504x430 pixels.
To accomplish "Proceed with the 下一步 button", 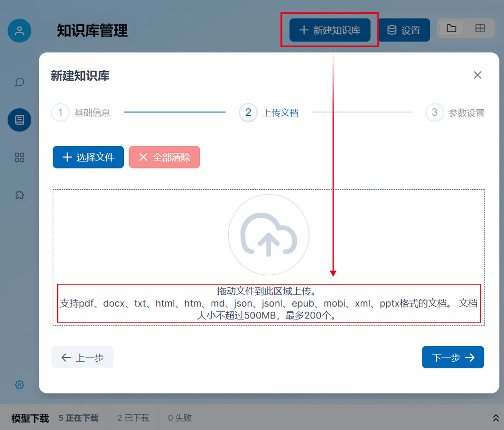I will point(453,357).
